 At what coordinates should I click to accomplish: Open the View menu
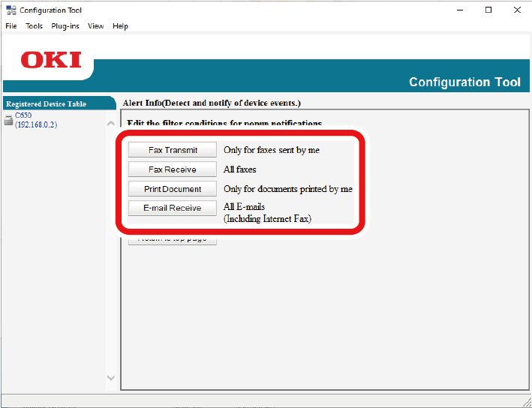(95, 26)
